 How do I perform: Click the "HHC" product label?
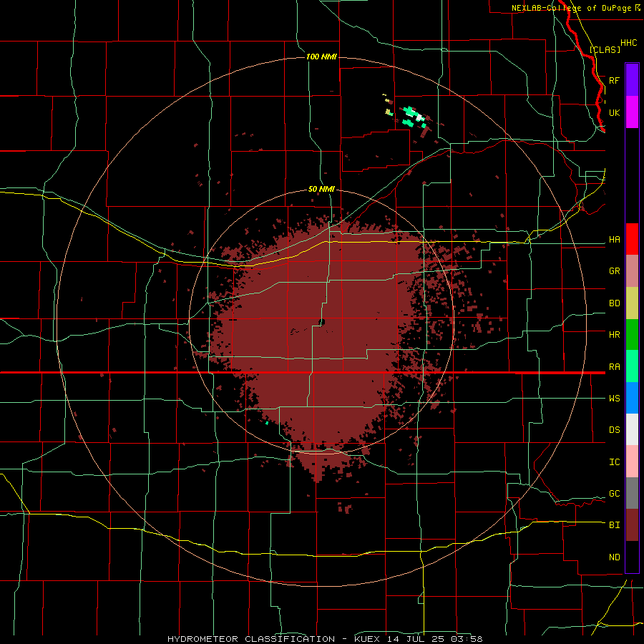click(x=628, y=43)
